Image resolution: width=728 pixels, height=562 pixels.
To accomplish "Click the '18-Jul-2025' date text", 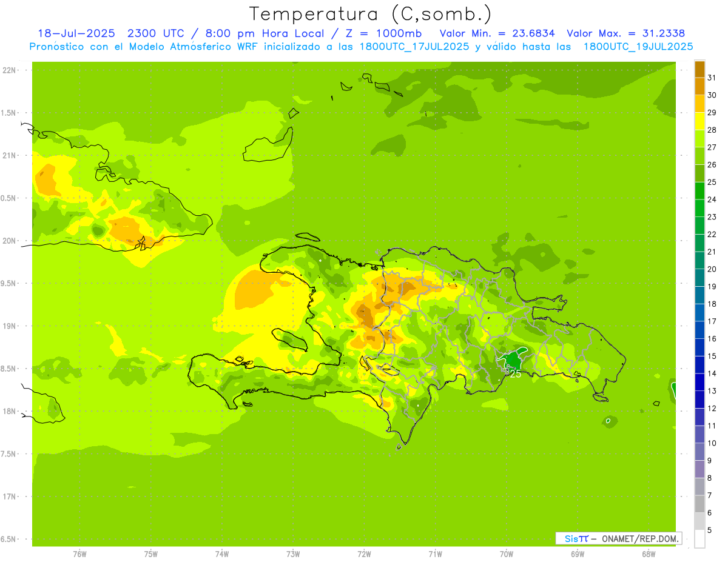I will click(76, 33).
